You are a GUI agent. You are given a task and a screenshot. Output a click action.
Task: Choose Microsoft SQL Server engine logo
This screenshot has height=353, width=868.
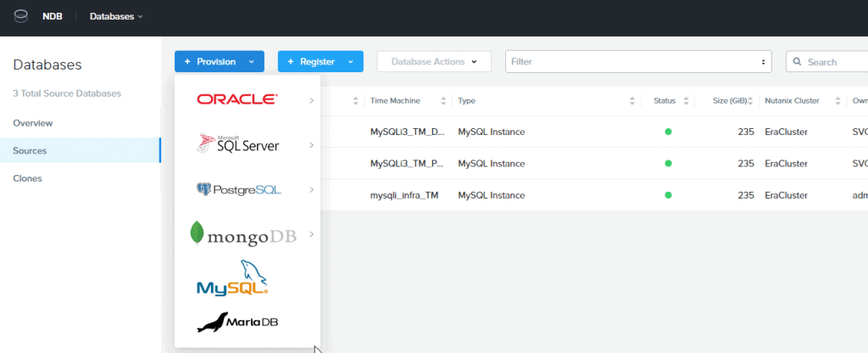pos(237,144)
